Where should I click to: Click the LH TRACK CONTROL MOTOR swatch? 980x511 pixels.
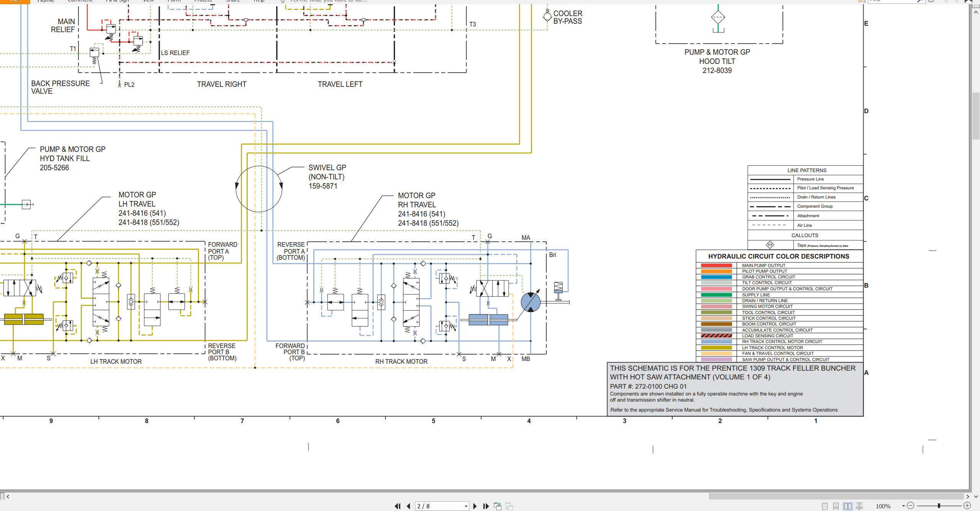point(716,348)
